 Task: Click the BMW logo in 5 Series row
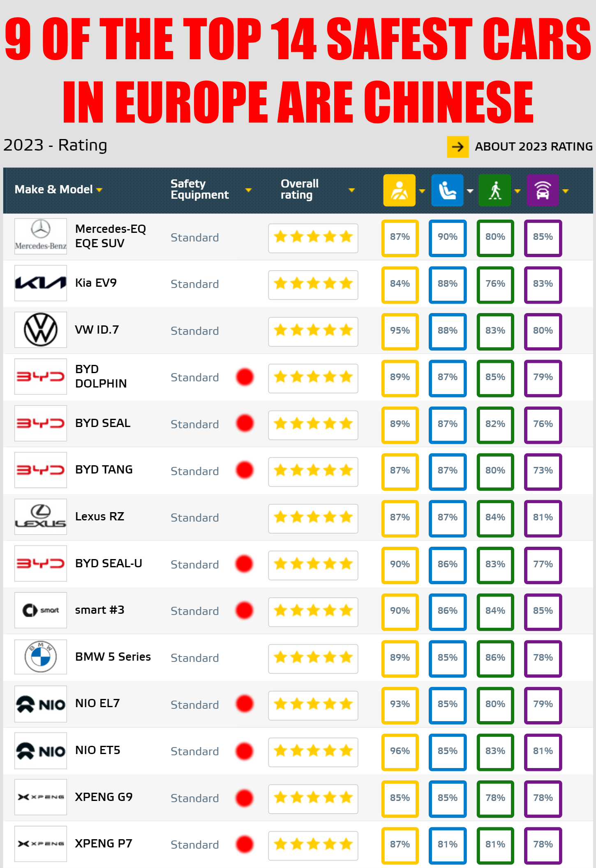click(41, 657)
